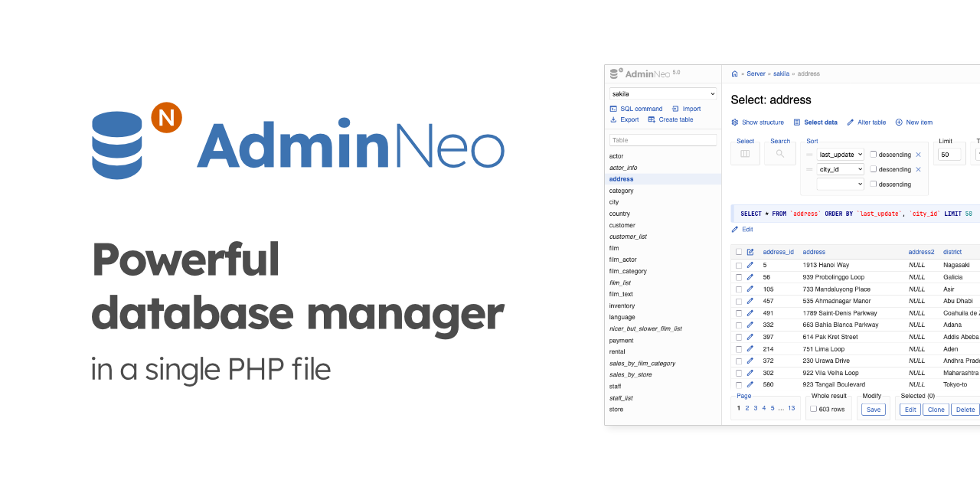980x490 pixels.
Task: Click the Search magnifier icon
Action: pos(779,153)
